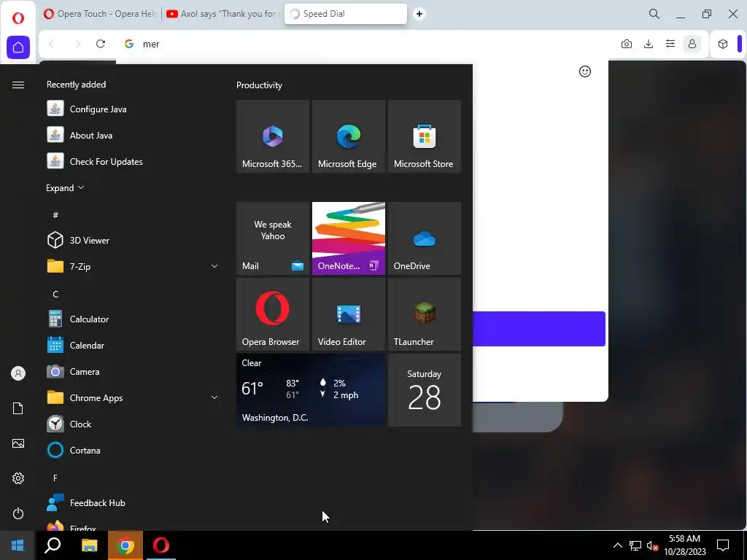
Task: Open File Explorer from the taskbar
Action: (x=89, y=545)
